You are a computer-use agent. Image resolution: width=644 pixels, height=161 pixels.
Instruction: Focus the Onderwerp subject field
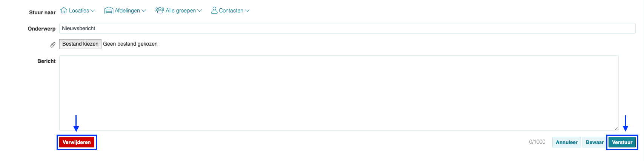click(347, 28)
